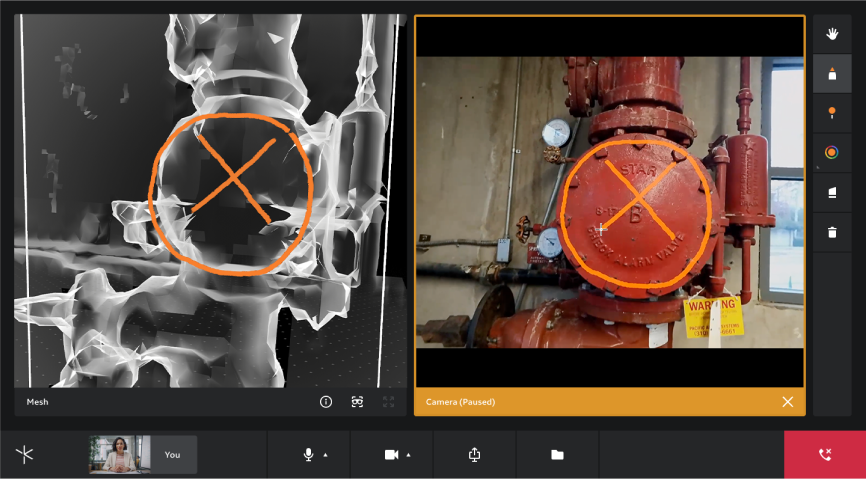867x479 pixels.
Task: Select the orange pin tool
Action: (832, 113)
